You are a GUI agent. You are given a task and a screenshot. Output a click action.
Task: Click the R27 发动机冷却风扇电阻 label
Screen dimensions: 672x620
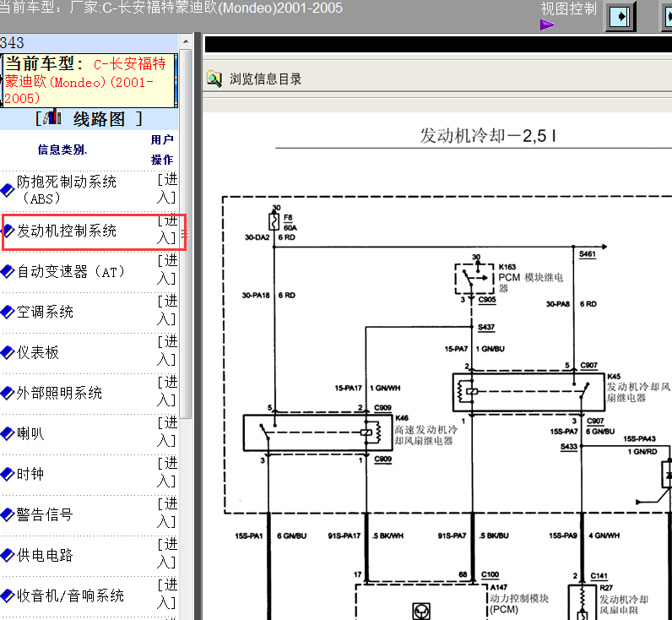coord(624,599)
